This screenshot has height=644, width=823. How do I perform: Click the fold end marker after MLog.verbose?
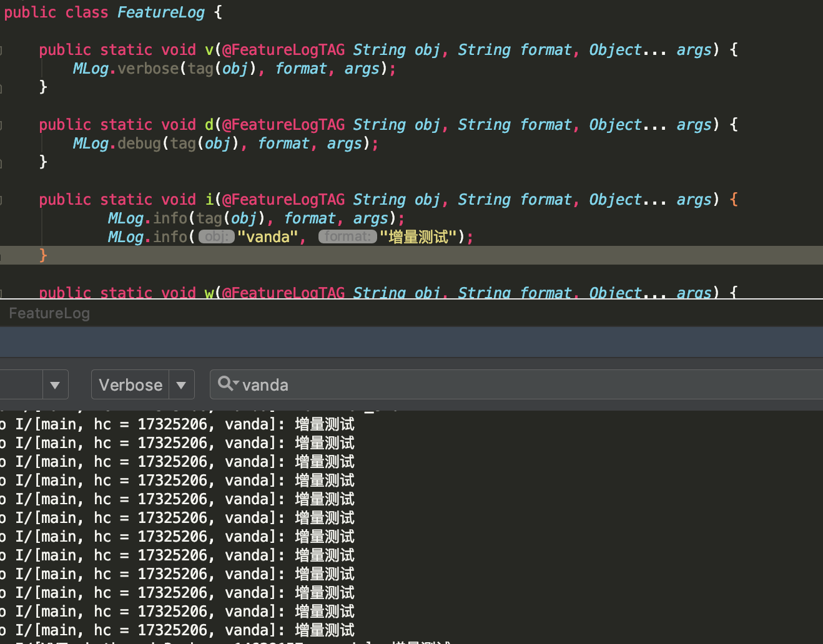coord(1,89)
